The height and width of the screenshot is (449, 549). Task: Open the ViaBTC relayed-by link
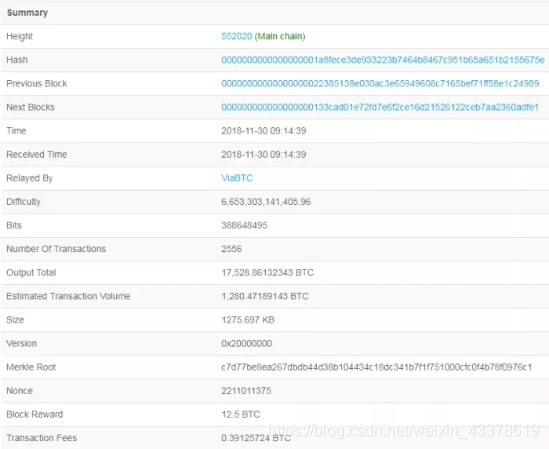237,178
